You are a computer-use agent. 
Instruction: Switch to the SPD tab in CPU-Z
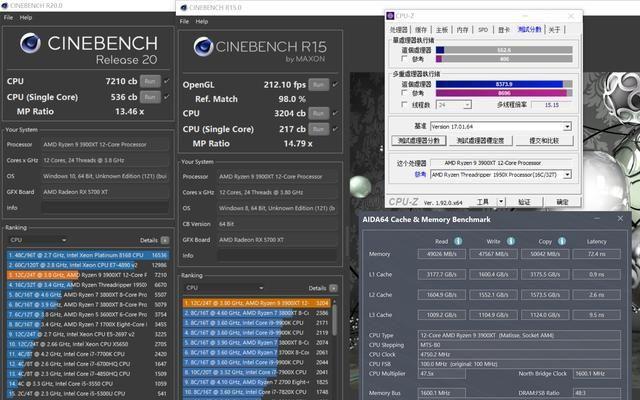pos(483,29)
